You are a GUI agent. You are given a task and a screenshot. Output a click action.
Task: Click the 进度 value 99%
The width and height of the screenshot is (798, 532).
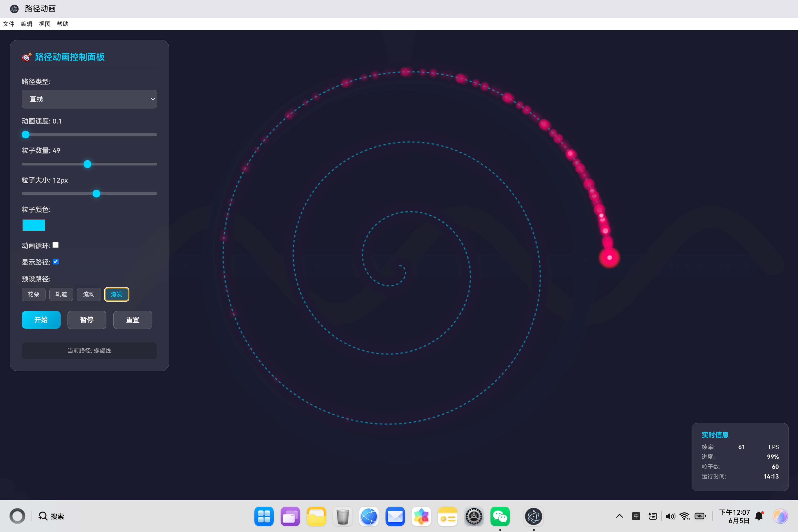pos(773,457)
